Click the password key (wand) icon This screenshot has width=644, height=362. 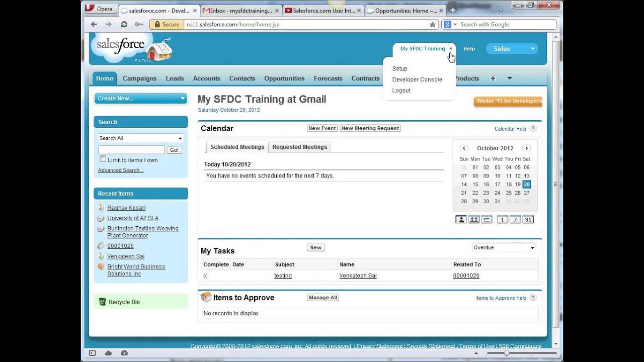pos(139,24)
